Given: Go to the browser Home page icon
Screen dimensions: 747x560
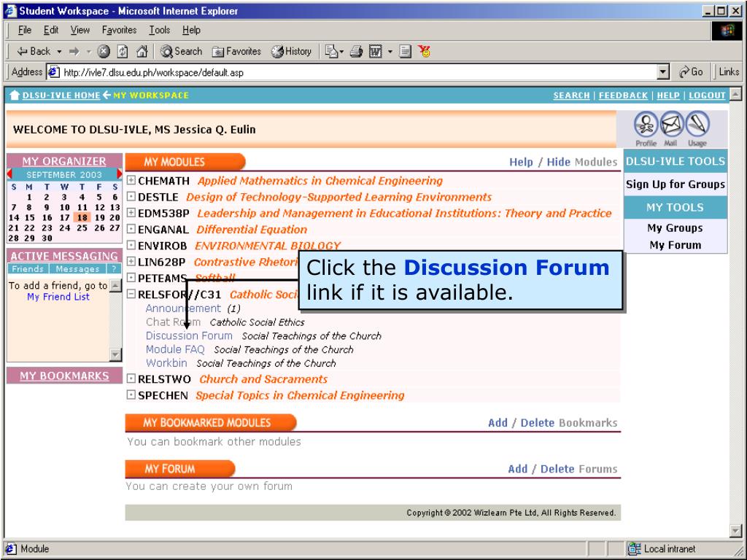Looking at the screenshot, I should pyautogui.click(x=142, y=52).
